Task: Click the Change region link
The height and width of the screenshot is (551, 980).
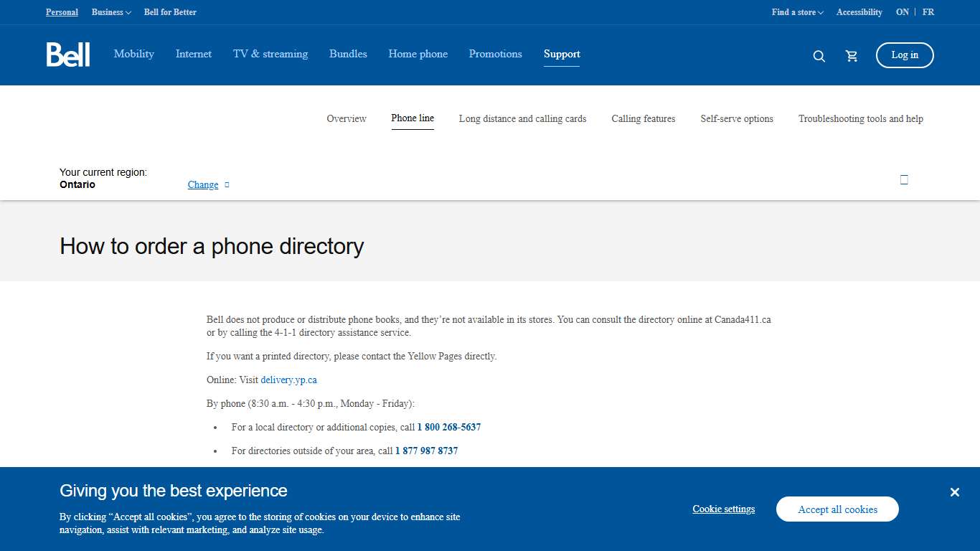Action: pyautogui.click(x=203, y=184)
